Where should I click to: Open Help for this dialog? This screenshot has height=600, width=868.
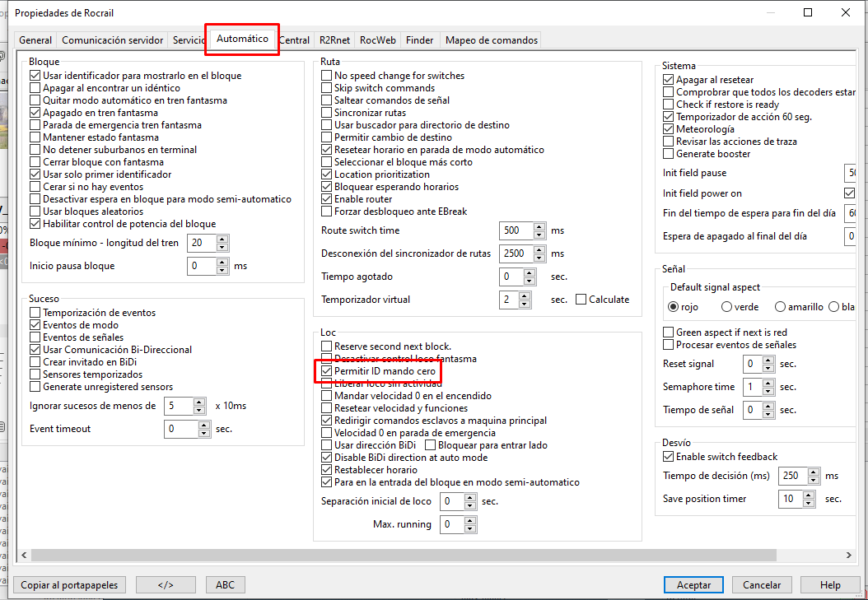coord(830,584)
